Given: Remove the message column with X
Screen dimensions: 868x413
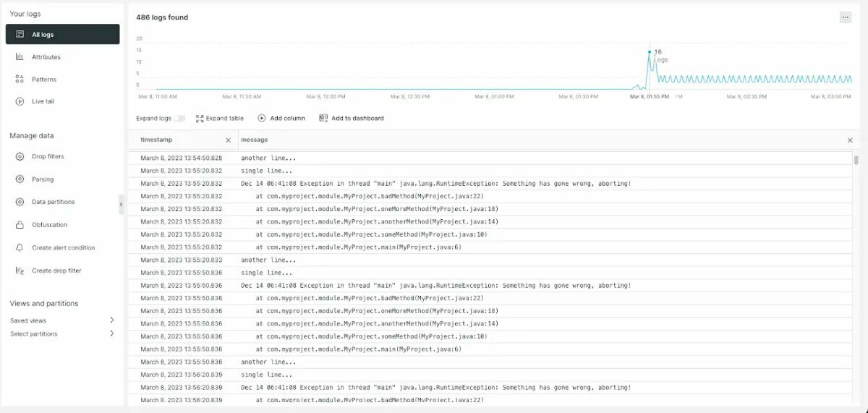Looking at the screenshot, I should tap(850, 140).
